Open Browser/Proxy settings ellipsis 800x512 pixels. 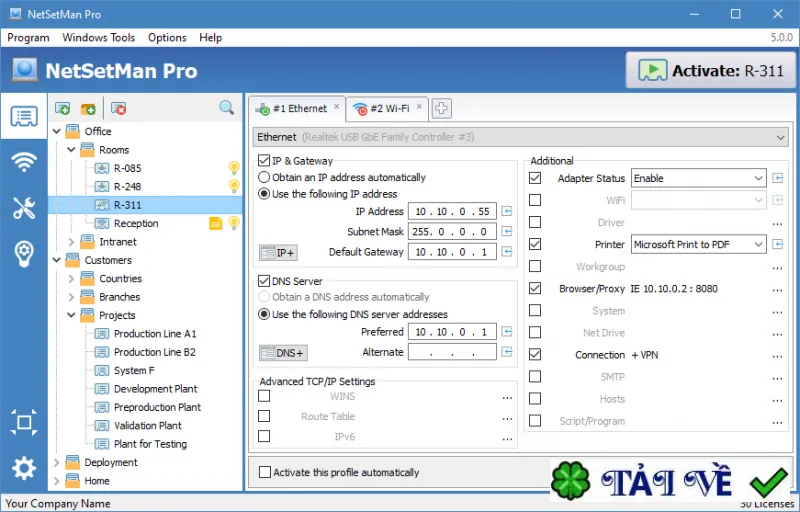coord(777,290)
